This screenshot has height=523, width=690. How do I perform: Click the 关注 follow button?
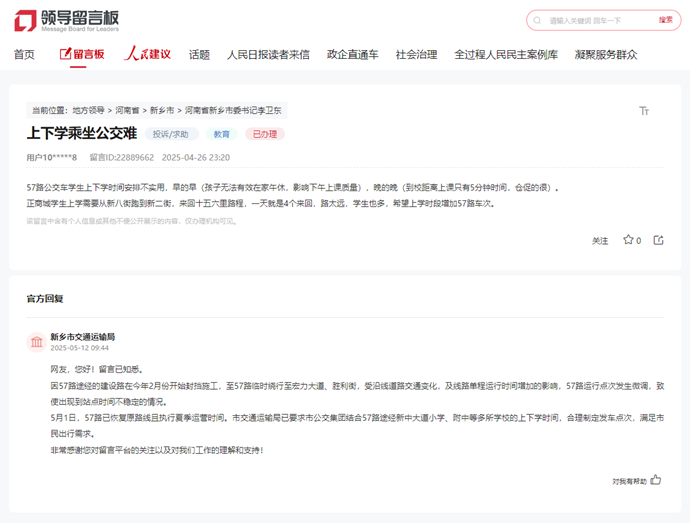pos(600,241)
